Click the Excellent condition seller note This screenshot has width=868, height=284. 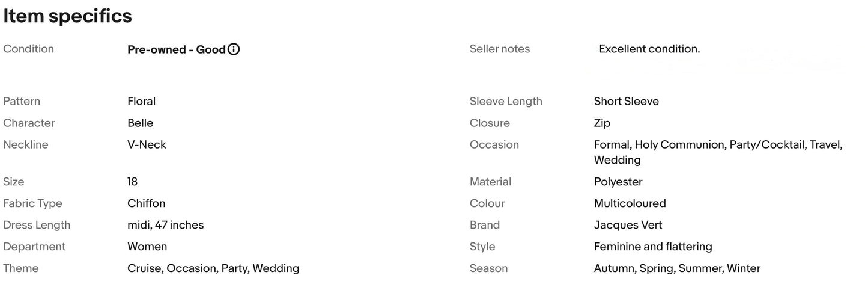649,49
